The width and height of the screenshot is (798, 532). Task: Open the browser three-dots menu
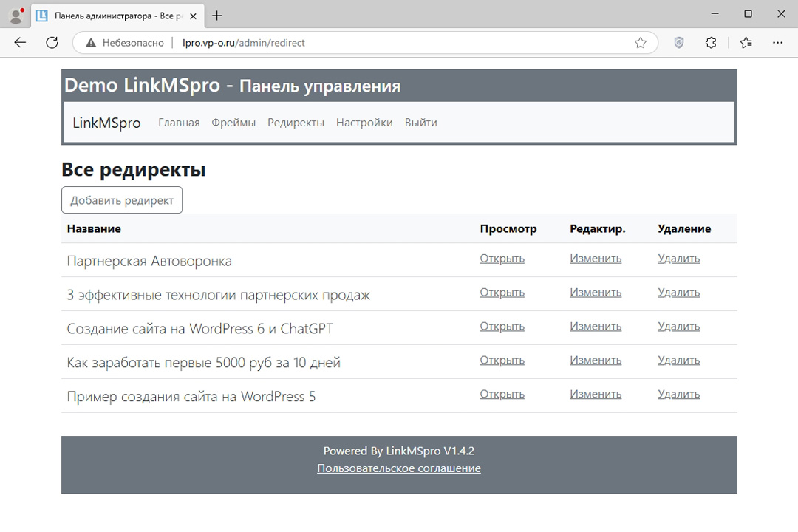coord(777,43)
